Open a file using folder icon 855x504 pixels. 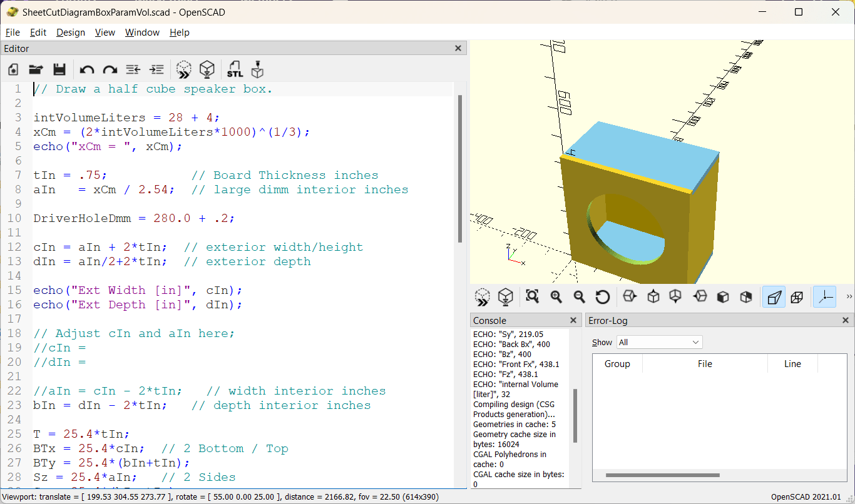tap(36, 69)
